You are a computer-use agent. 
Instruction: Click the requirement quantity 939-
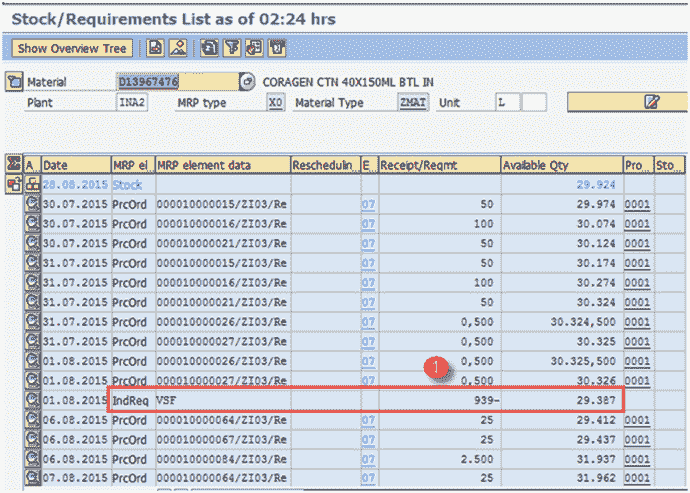click(x=487, y=401)
